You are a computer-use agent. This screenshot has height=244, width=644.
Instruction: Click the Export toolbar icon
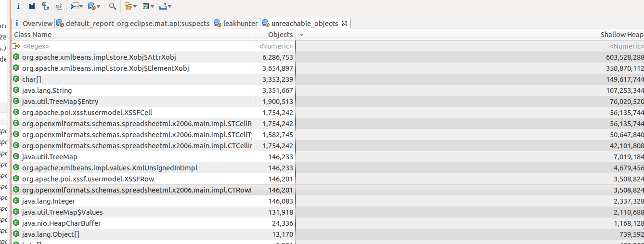click(x=163, y=6)
